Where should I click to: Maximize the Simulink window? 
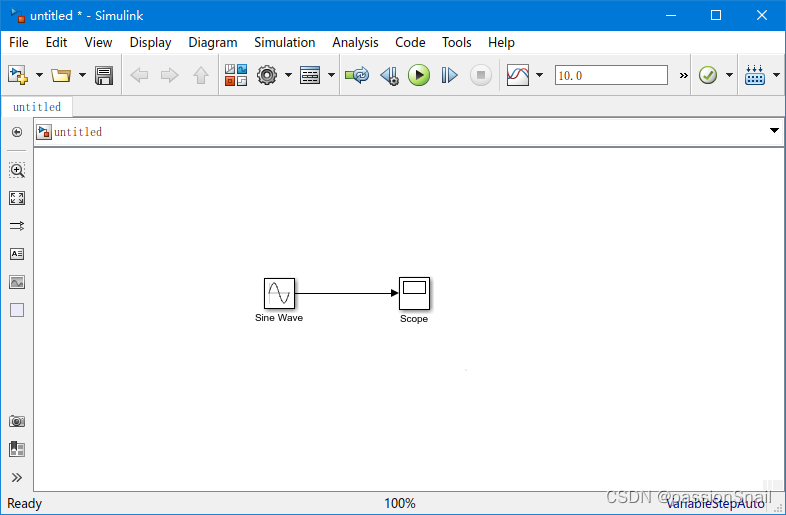pos(716,16)
